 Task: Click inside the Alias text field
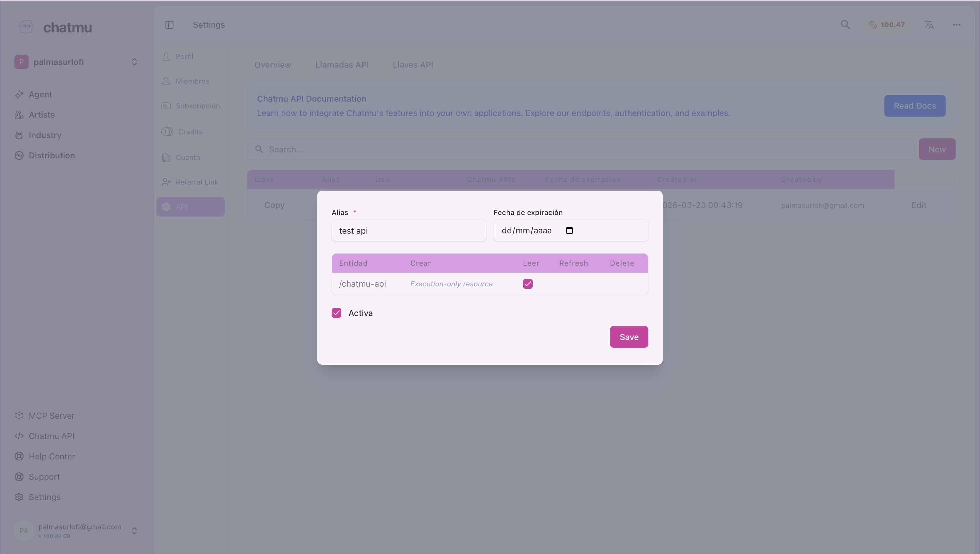(x=409, y=231)
